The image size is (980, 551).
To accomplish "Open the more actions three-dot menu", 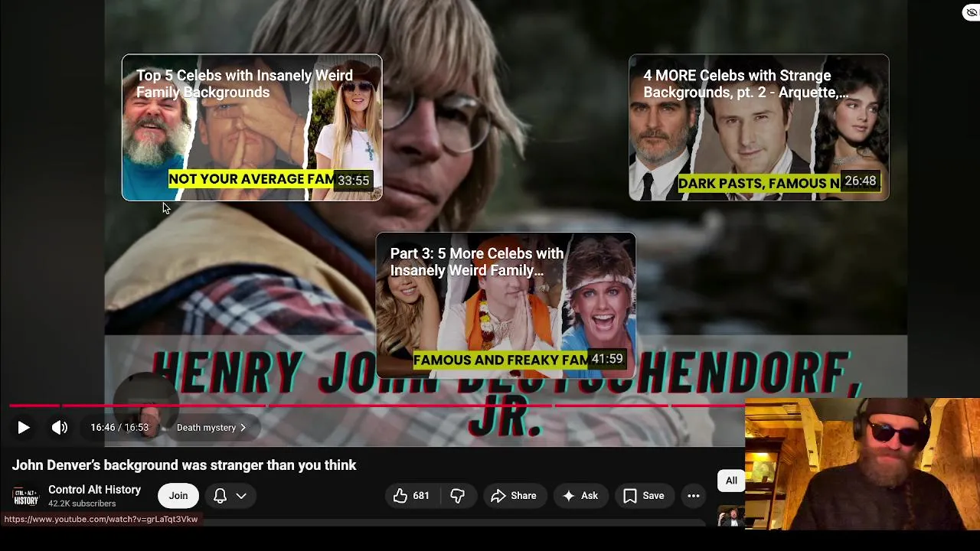I will (694, 496).
